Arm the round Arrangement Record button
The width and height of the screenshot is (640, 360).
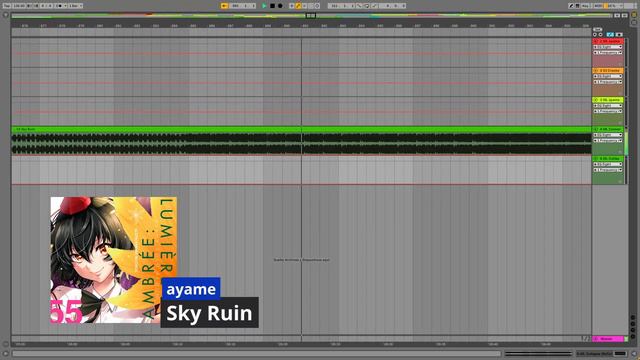pos(280,6)
